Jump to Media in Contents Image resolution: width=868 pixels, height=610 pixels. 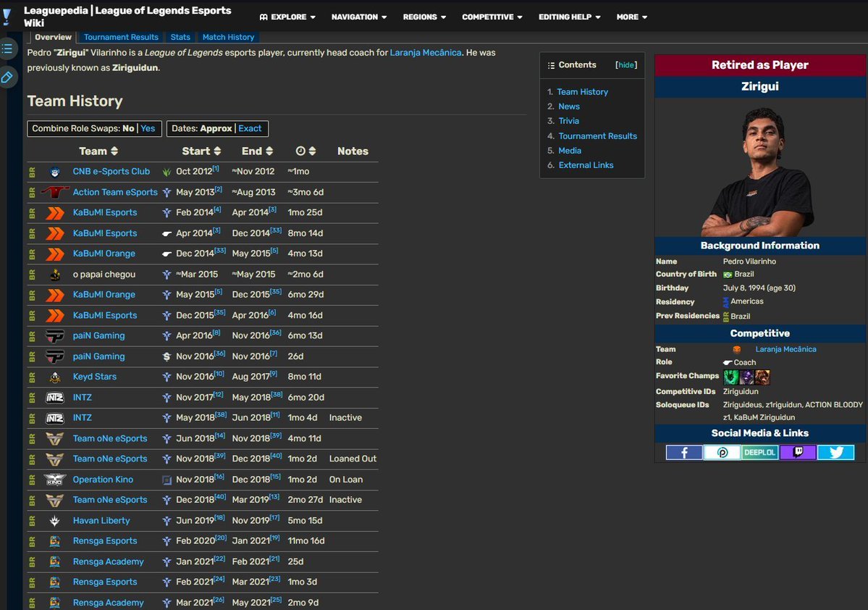pyautogui.click(x=570, y=151)
